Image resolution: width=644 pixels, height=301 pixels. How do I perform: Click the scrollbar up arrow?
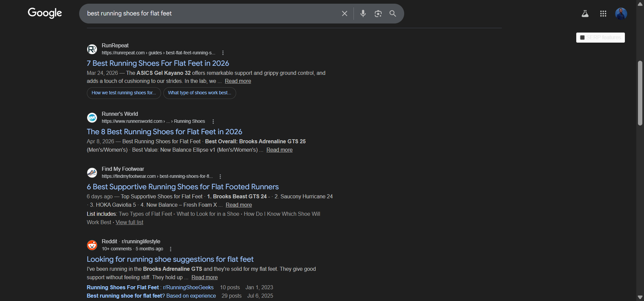point(640,4)
